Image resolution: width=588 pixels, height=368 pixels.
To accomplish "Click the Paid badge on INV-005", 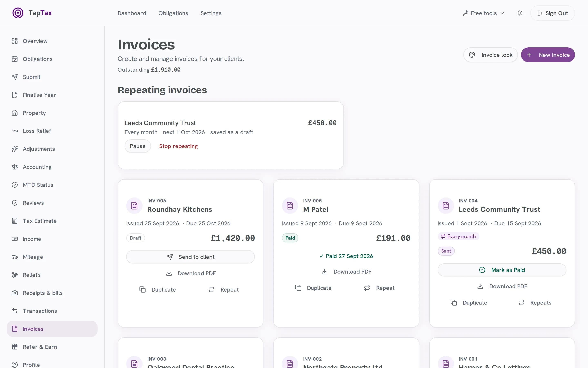I will point(290,238).
